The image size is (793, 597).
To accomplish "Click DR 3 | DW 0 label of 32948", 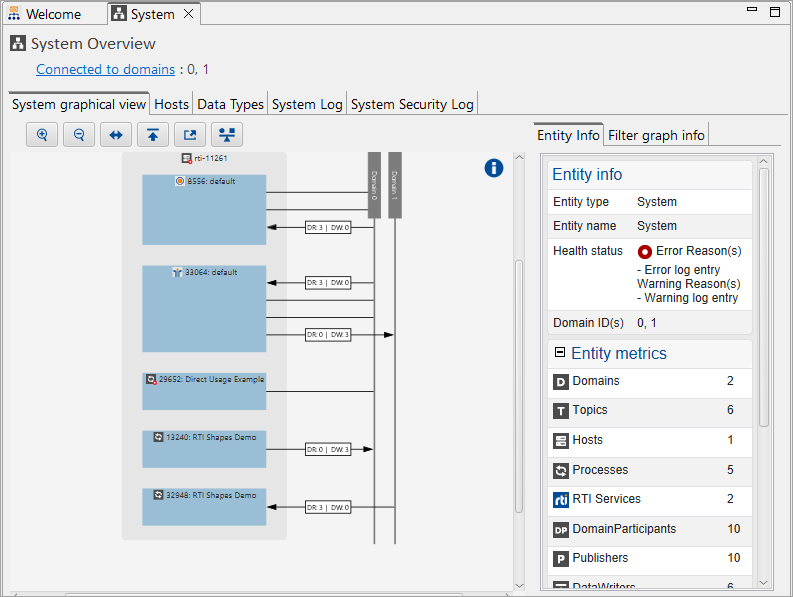I will (328, 507).
